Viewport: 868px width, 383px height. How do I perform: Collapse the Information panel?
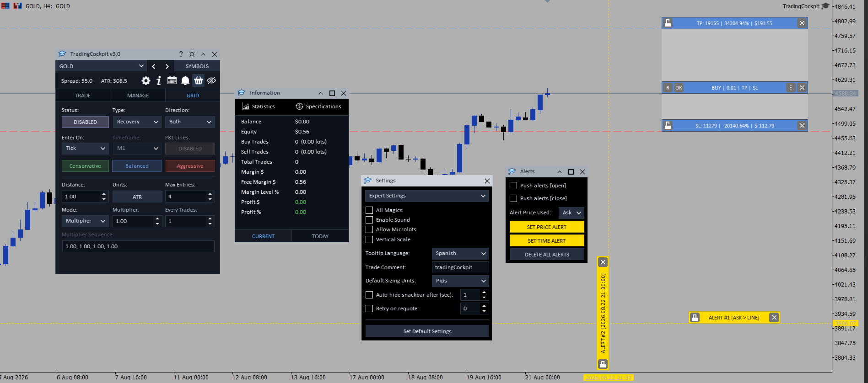tap(321, 93)
